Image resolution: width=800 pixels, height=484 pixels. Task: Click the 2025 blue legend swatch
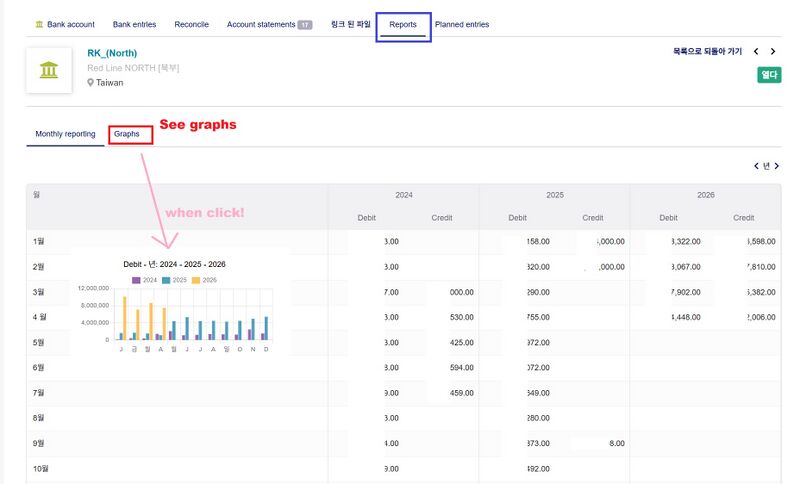[x=166, y=280]
